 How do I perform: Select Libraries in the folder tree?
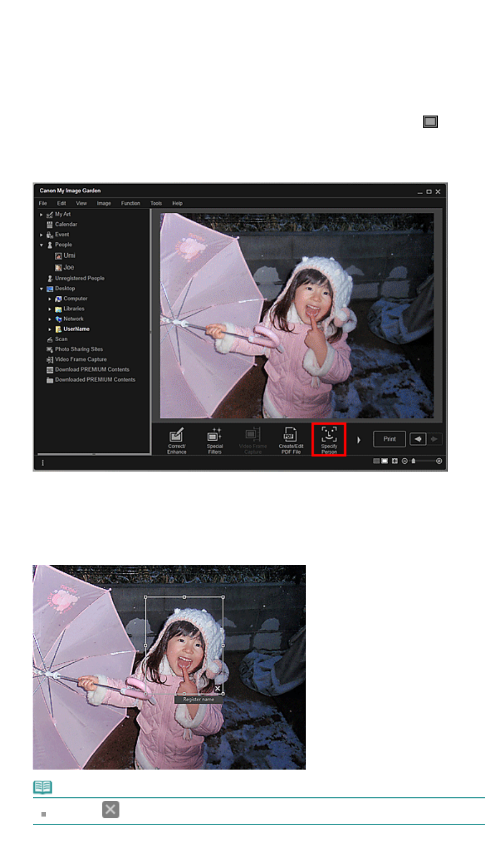(x=70, y=309)
